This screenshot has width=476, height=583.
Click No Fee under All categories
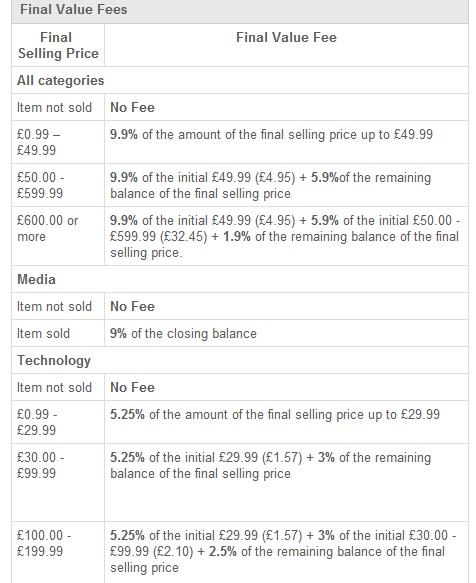(x=132, y=107)
